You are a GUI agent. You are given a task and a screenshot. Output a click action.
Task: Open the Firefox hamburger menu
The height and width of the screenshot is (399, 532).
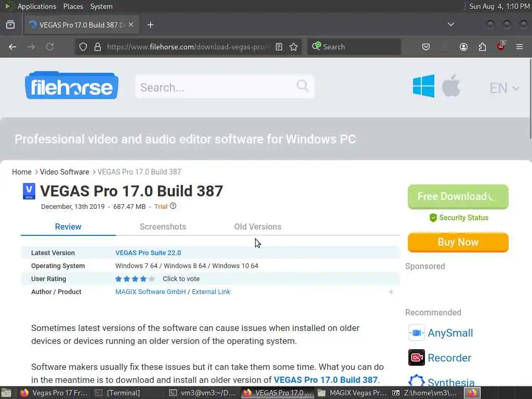pyautogui.click(x=520, y=47)
